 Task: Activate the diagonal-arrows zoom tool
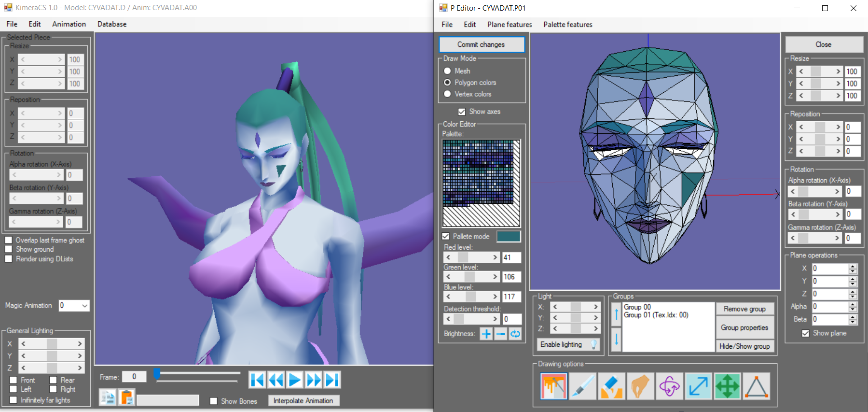(x=698, y=386)
